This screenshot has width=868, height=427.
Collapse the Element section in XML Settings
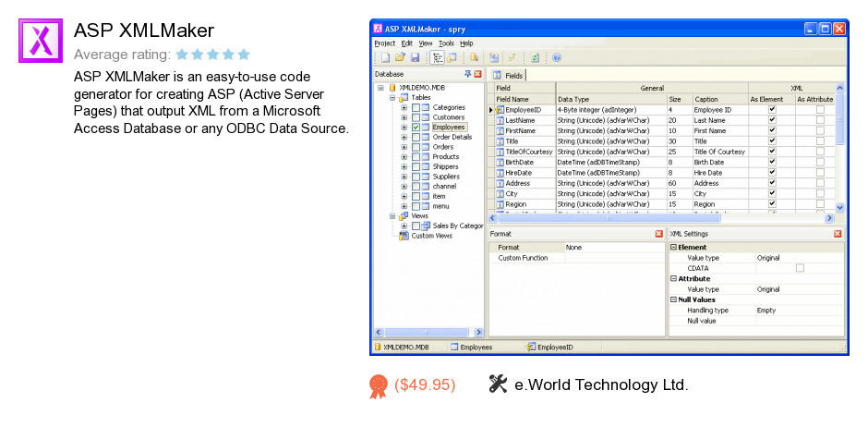pos(674,248)
